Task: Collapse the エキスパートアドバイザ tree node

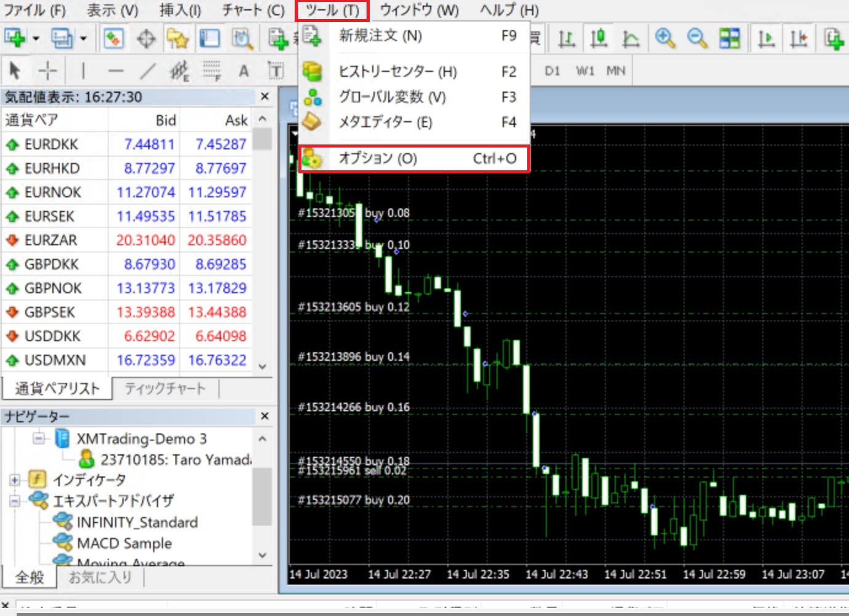Action: pyautogui.click(x=15, y=501)
